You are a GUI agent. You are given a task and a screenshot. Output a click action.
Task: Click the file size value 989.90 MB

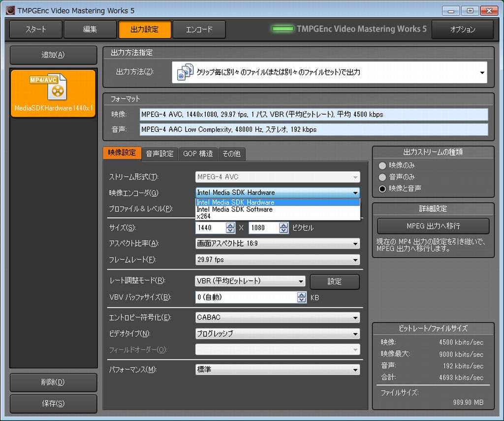click(468, 402)
